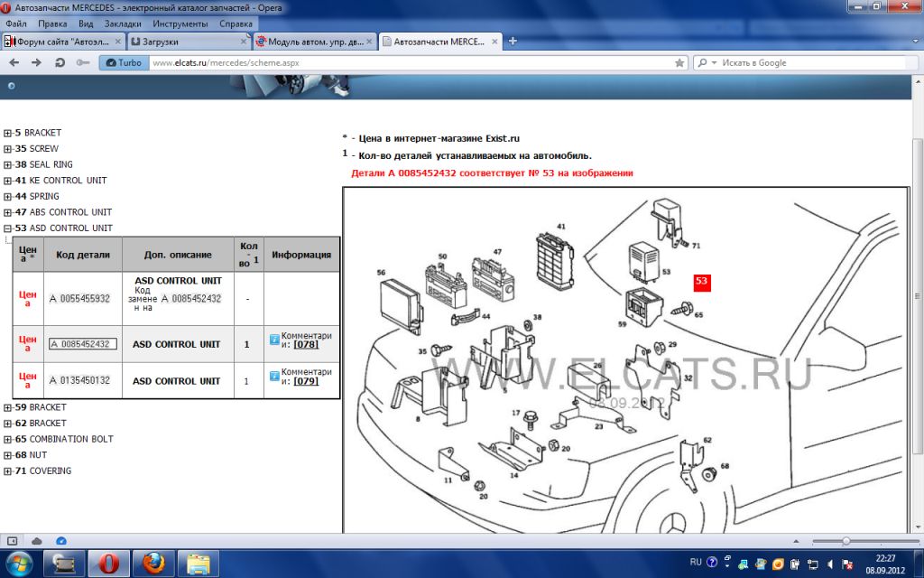Click the Opera Unite status bar icon
The height and width of the screenshot is (578, 924).
[61, 541]
